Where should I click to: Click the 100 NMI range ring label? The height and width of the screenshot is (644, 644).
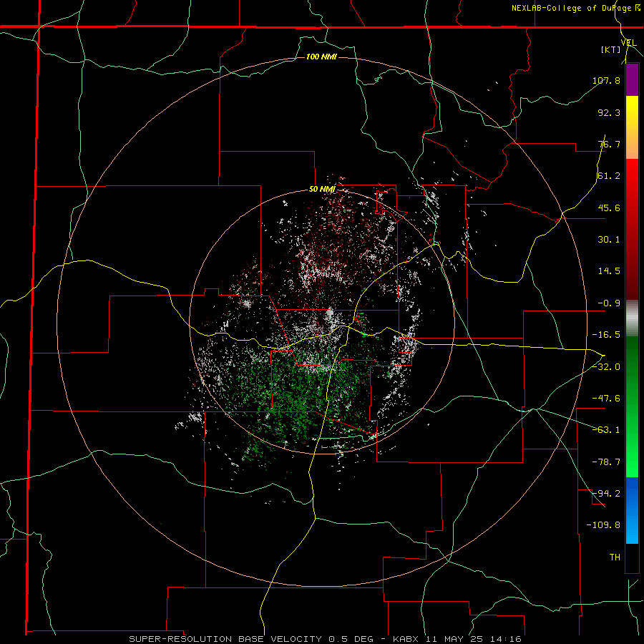321,57
